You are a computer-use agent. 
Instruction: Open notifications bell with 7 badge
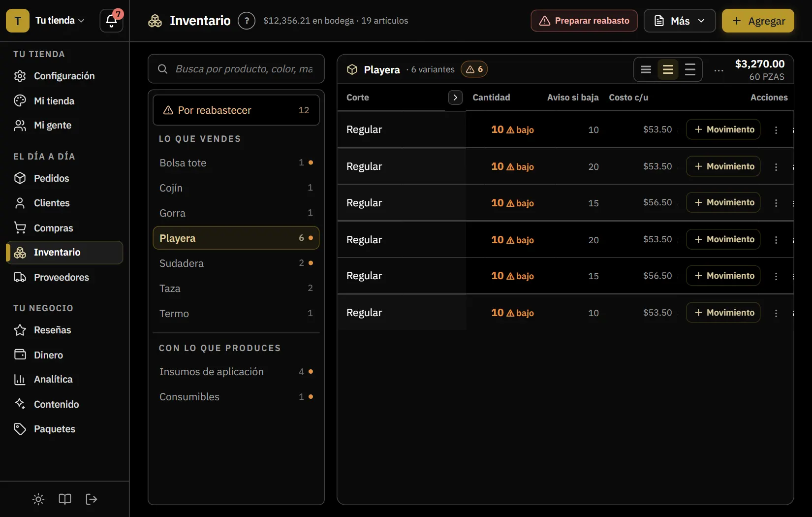pyautogui.click(x=111, y=21)
